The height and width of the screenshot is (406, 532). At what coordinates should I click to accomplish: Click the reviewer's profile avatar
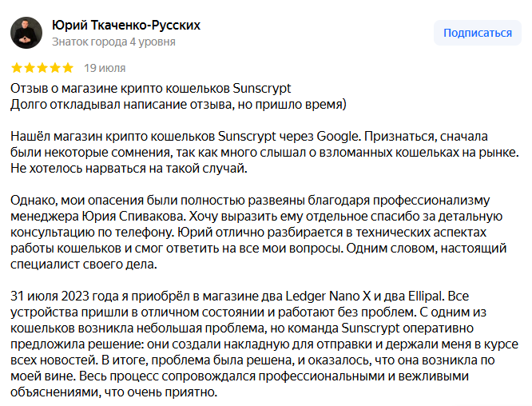26,33
